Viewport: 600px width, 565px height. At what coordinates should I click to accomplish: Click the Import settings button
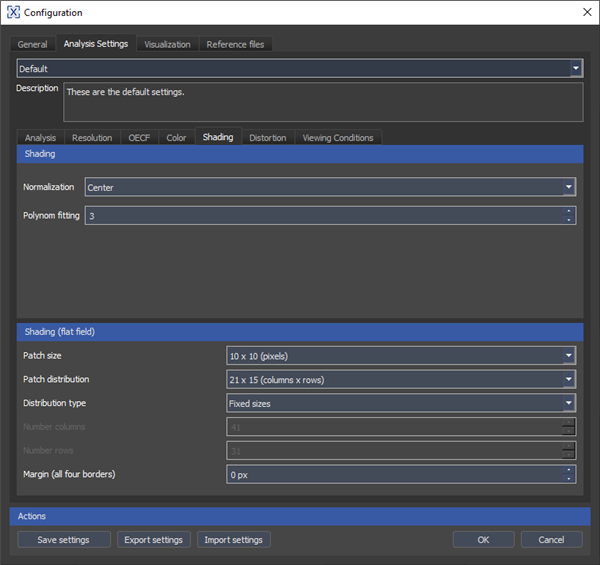(x=233, y=540)
